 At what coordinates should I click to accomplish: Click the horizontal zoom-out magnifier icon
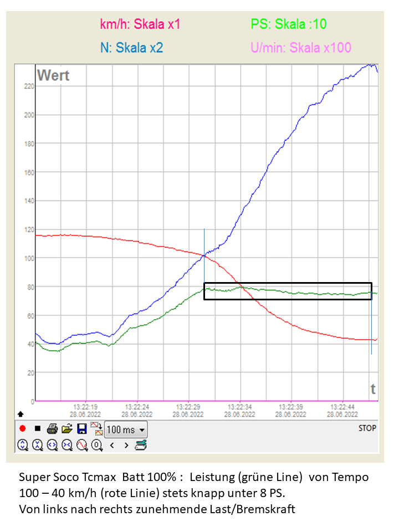point(67,444)
